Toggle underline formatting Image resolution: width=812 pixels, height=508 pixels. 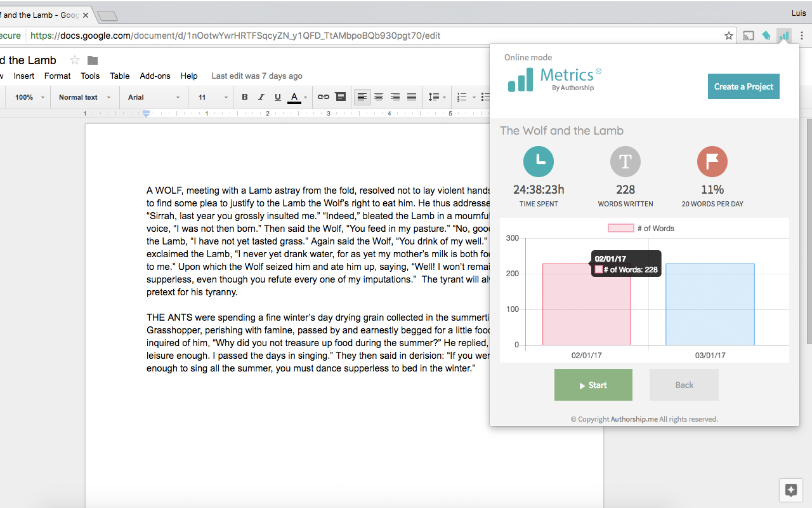pyautogui.click(x=277, y=97)
